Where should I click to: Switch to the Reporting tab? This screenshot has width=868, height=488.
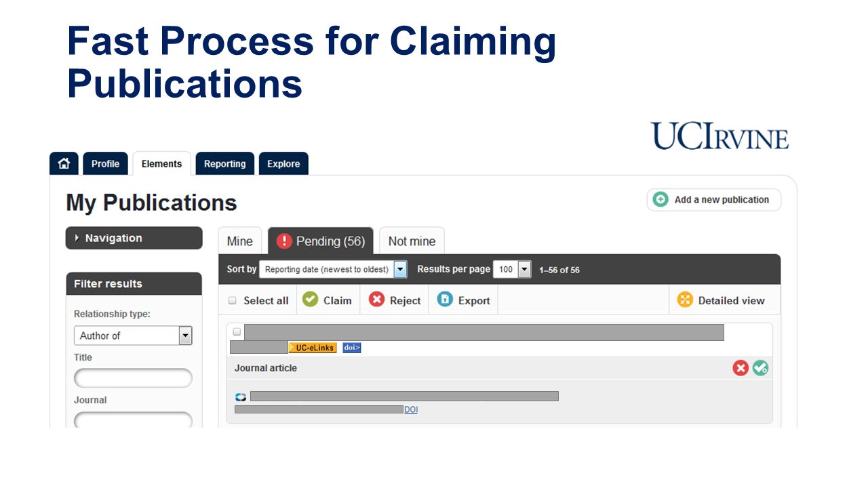[224, 163]
